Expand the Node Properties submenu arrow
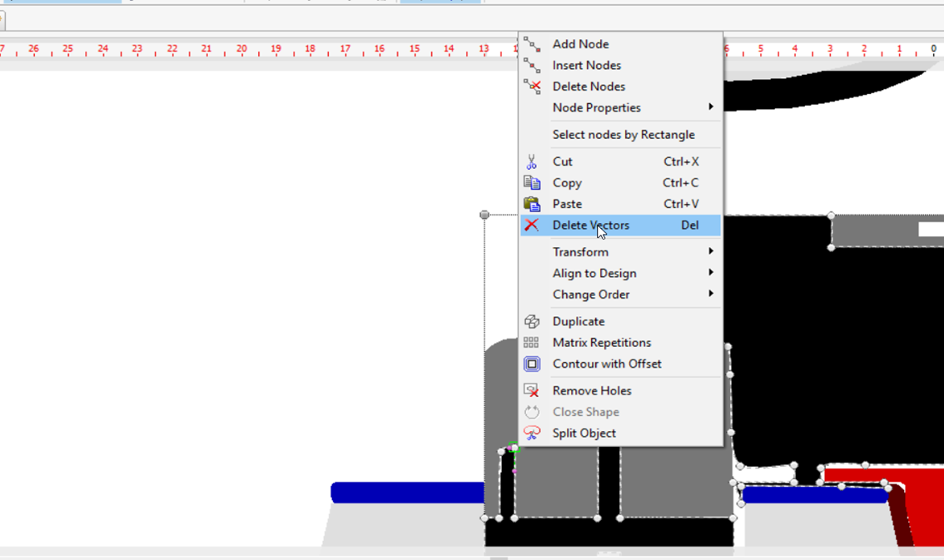 click(711, 107)
